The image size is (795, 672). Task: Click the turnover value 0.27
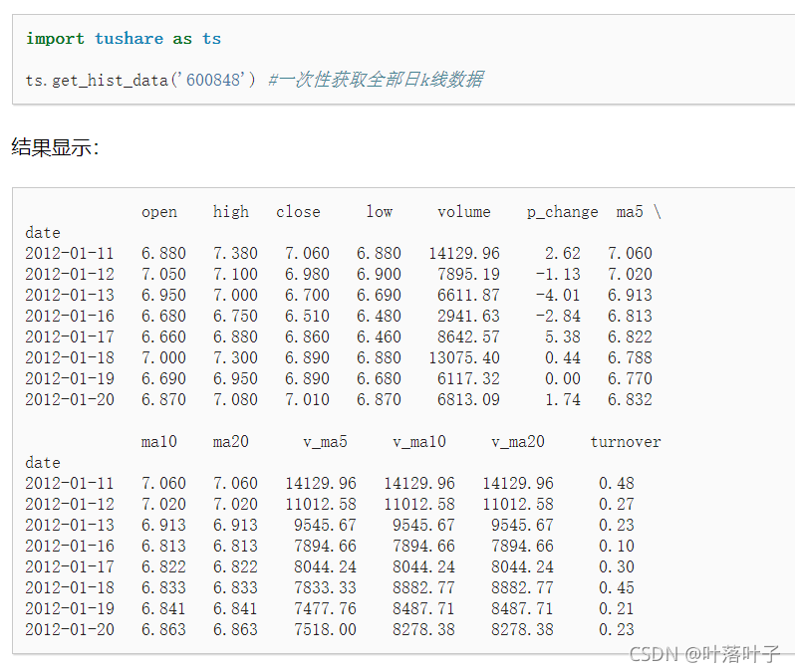pos(616,504)
